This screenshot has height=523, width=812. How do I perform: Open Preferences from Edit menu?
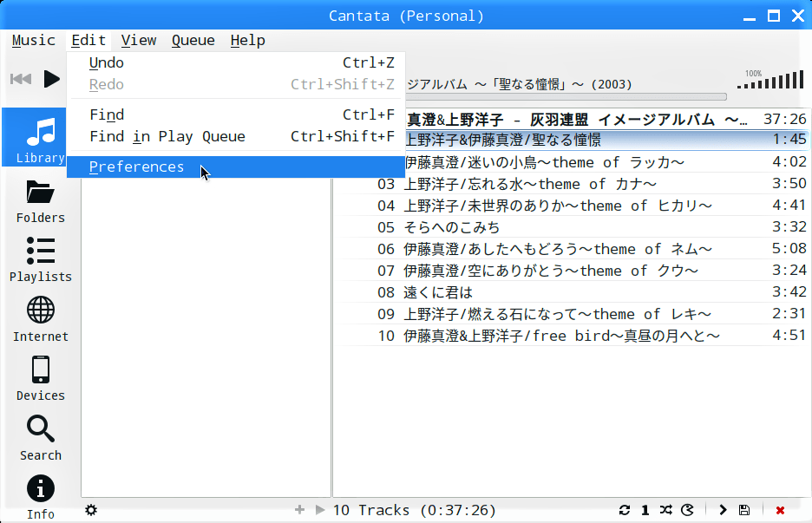pos(236,167)
